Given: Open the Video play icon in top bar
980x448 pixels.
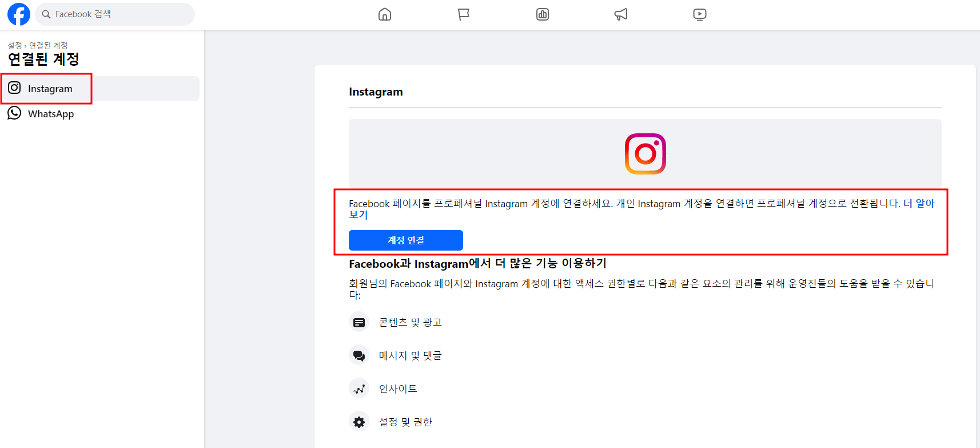Looking at the screenshot, I should [700, 14].
